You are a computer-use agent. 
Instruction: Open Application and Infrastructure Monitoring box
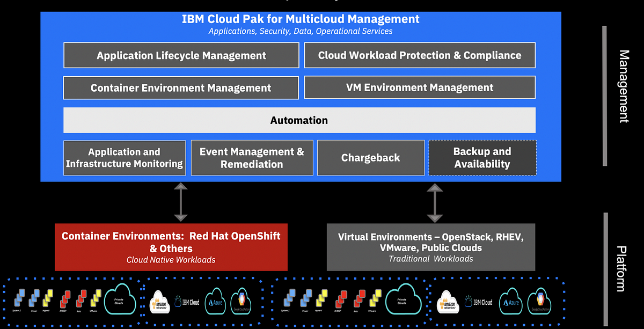tap(125, 158)
